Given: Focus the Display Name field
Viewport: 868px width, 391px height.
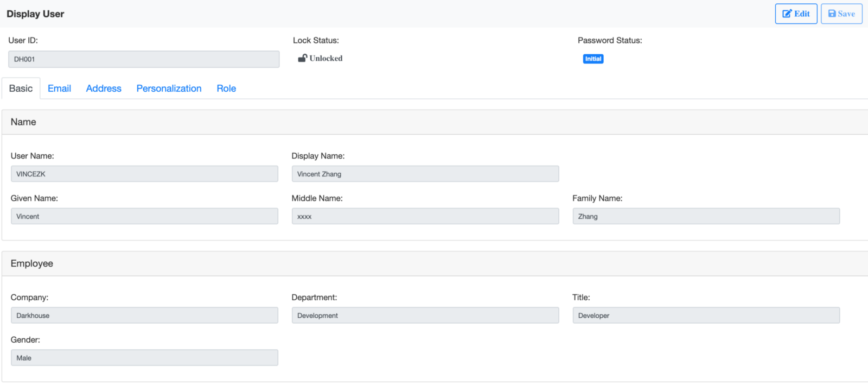Looking at the screenshot, I should point(425,174).
